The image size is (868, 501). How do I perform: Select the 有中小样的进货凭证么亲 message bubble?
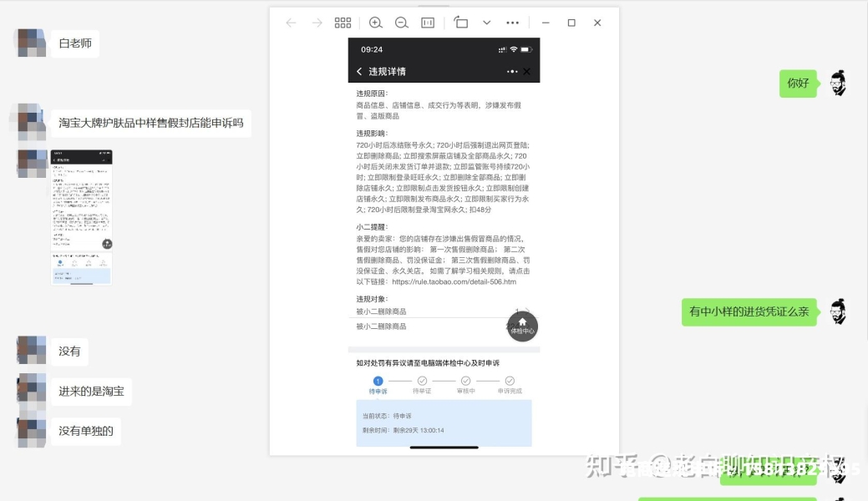[749, 311]
